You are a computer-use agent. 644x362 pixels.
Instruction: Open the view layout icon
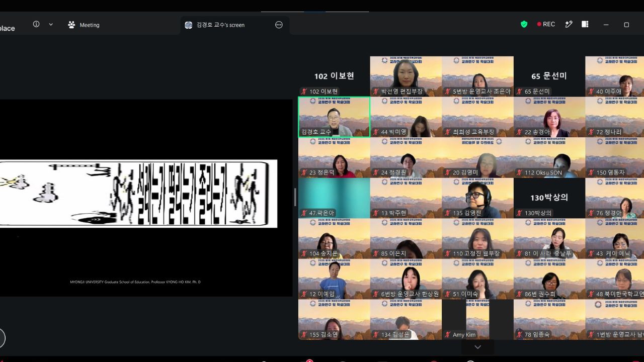(x=585, y=24)
